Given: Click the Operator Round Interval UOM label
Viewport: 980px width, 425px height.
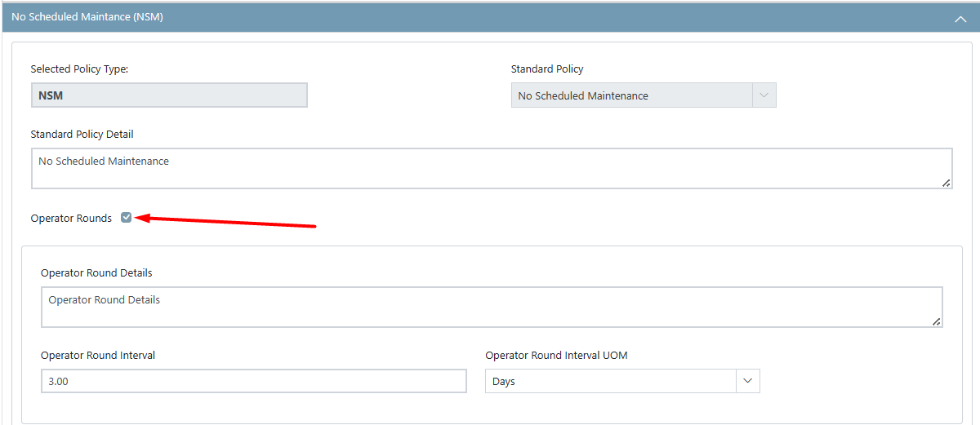Looking at the screenshot, I should [x=556, y=355].
